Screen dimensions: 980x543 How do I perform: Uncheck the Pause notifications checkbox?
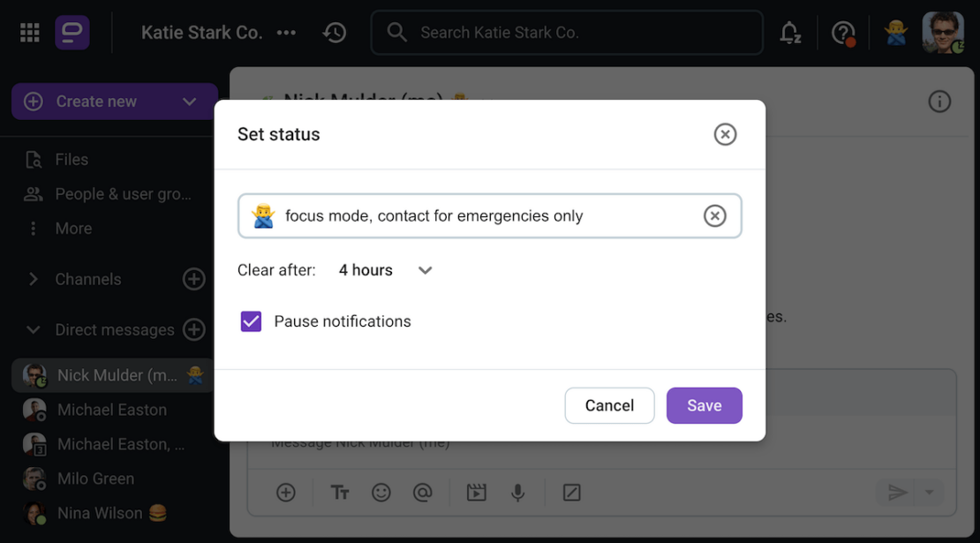251,321
